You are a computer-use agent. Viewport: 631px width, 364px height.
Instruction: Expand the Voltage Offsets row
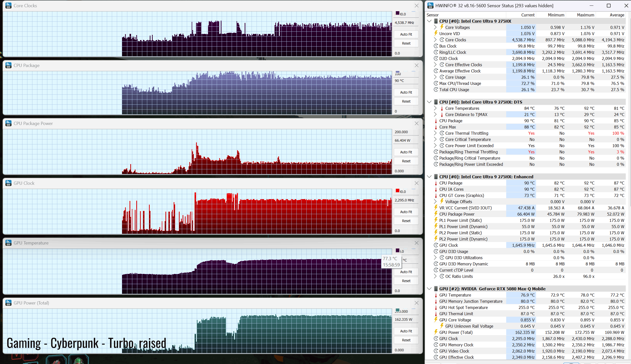[x=435, y=201]
